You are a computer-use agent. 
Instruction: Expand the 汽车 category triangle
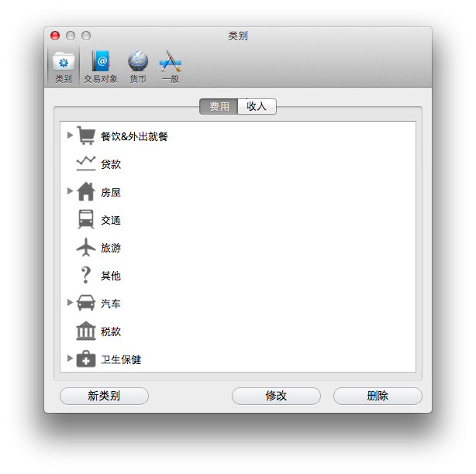tap(70, 302)
